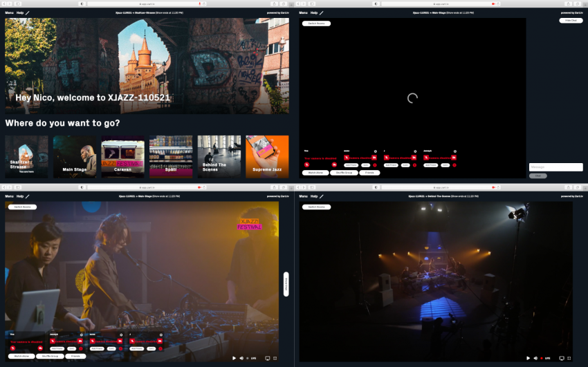Click Hide Chat in the top-right window
The height and width of the screenshot is (367, 588).
pos(569,21)
